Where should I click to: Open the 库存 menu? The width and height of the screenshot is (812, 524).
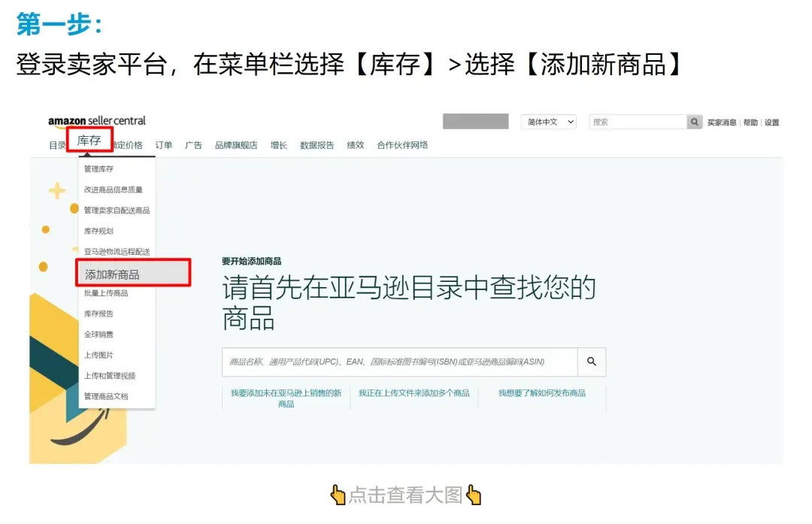(x=89, y=141)
